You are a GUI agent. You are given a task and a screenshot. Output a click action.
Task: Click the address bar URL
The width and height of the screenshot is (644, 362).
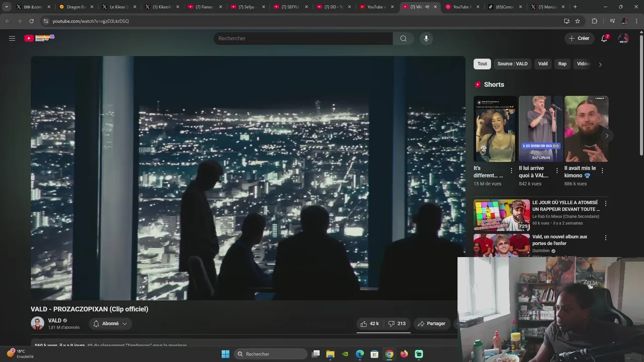[91, 21]
